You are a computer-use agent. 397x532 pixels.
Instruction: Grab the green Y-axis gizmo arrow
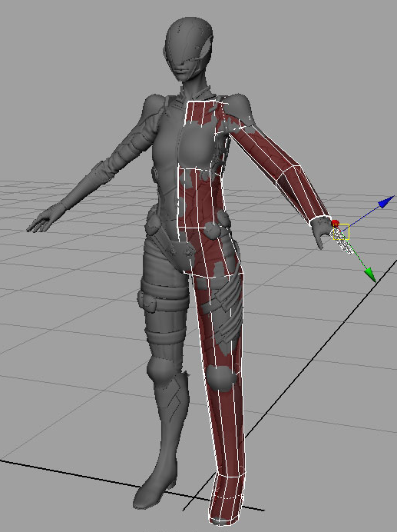(371, 274)
